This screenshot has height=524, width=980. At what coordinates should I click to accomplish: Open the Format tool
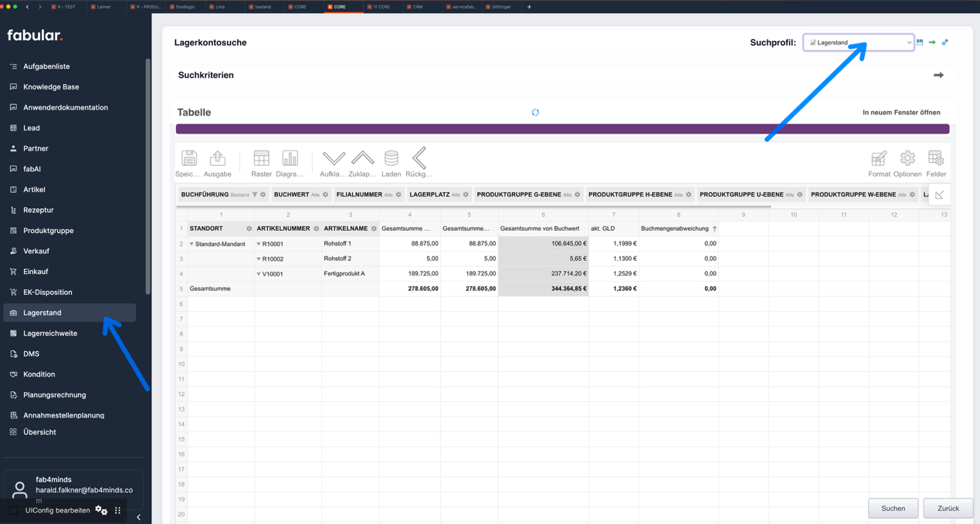pyautogui.click(x=879, y=159)
